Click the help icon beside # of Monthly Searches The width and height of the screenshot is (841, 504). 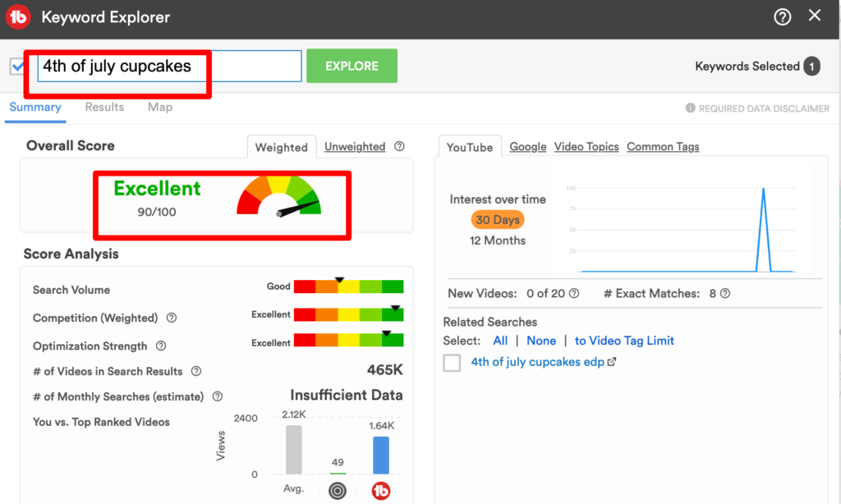pos(218,396)
